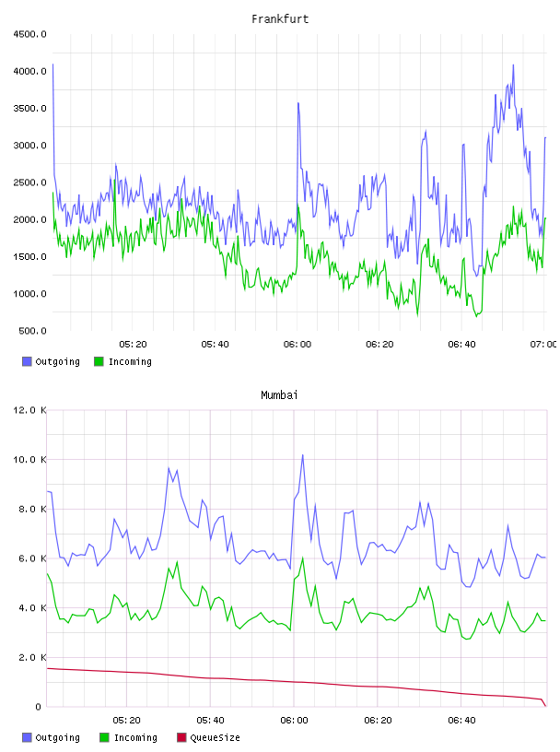The height and width of the screenshot is (752, 560).
Task: Click the Incoming label in Mumbai legend
Action: (135, 737)
